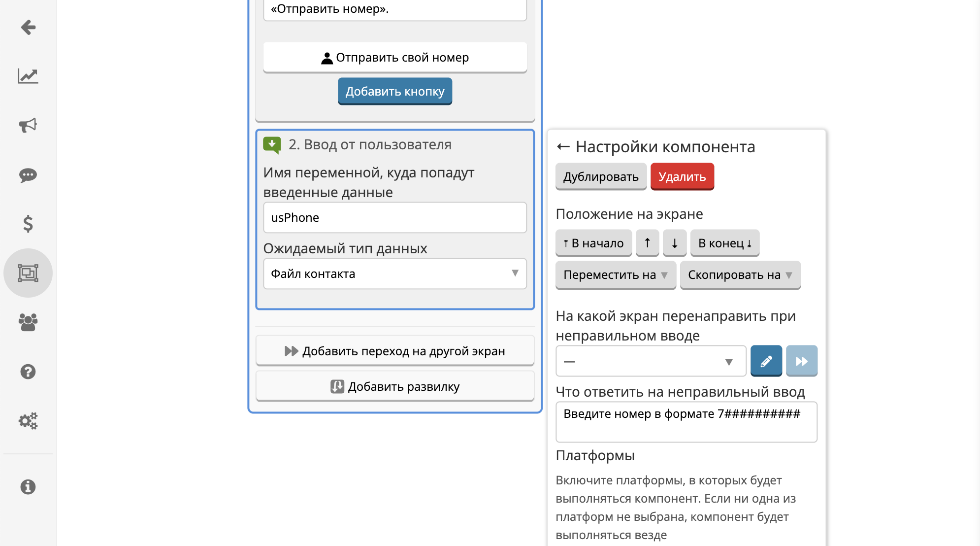Click the Дублировать button

(601, 176)
